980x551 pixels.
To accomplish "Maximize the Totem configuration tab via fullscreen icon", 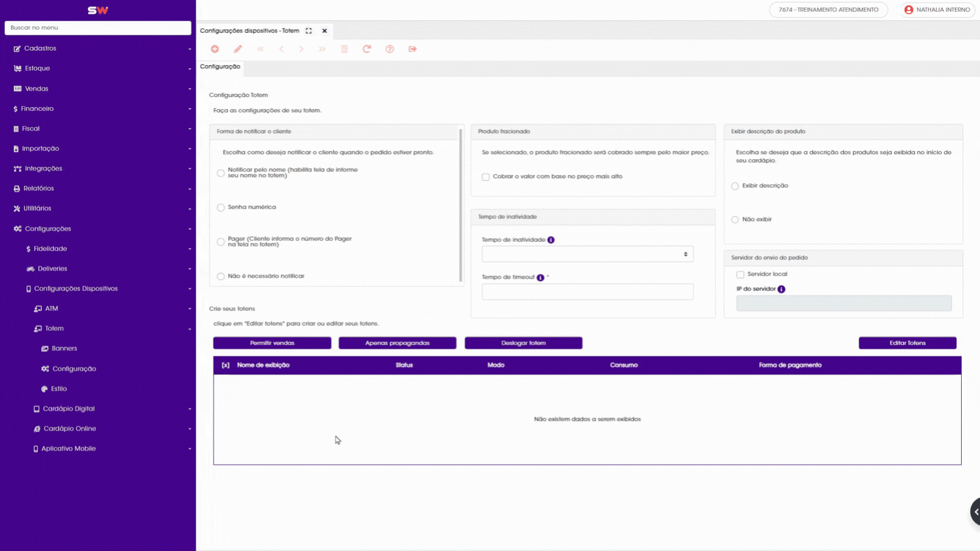I will [308, 31].
